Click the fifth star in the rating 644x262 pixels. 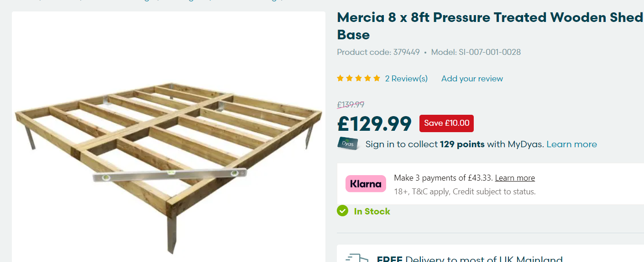pyautogui.click(x=377, y=79)
